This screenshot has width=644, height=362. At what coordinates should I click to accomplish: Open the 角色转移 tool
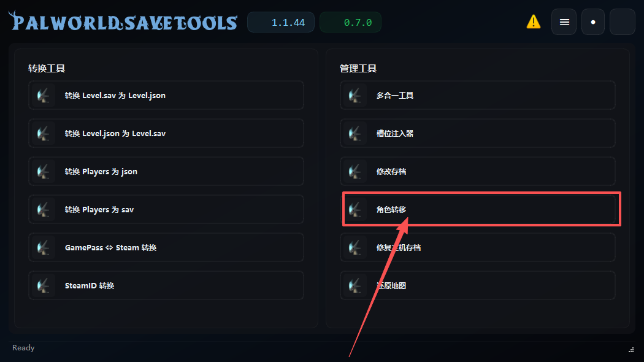(x=478, y=210)
